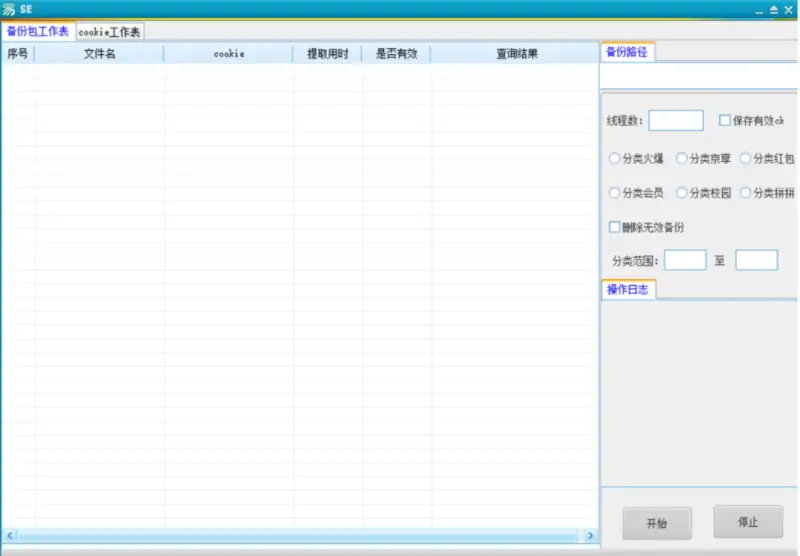Select the 操作日志 tab
Viewport: 800px width, 556px height.
628,289
